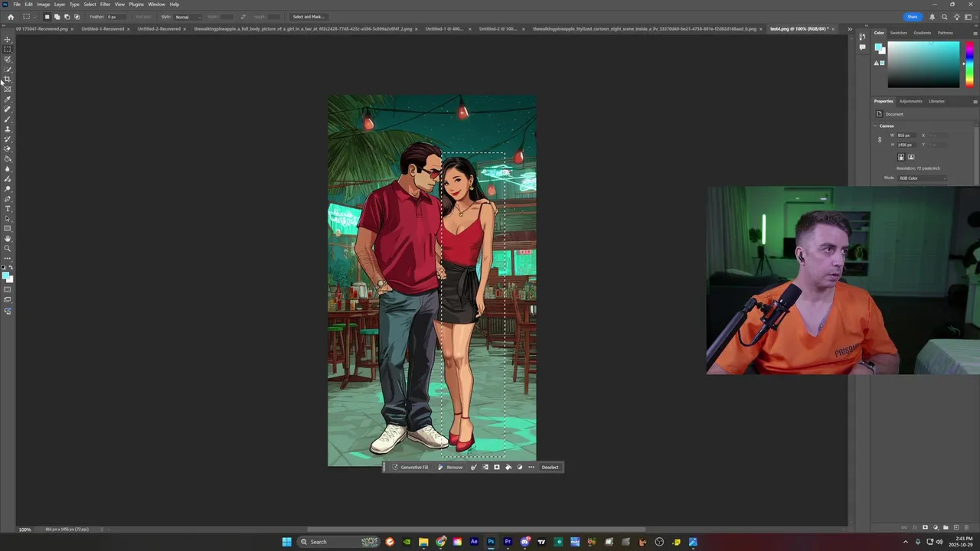Select the Crop tool in toolbar
Viewport: 980px width, 551px height.
tap(8, 79)
